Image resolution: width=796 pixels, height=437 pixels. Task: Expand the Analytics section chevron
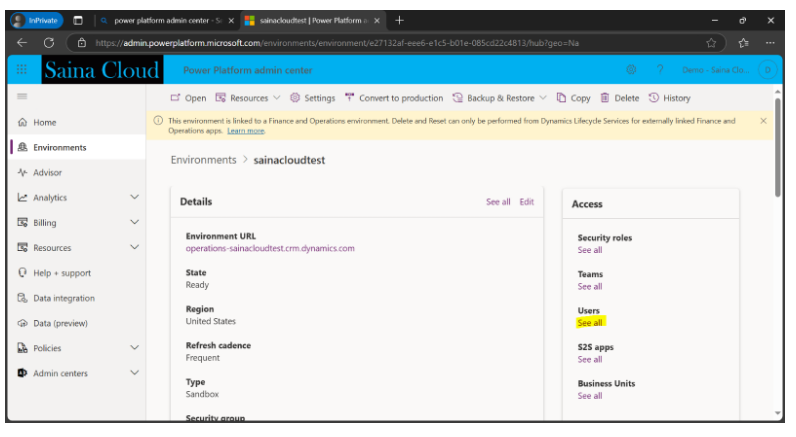pos(135,197)
